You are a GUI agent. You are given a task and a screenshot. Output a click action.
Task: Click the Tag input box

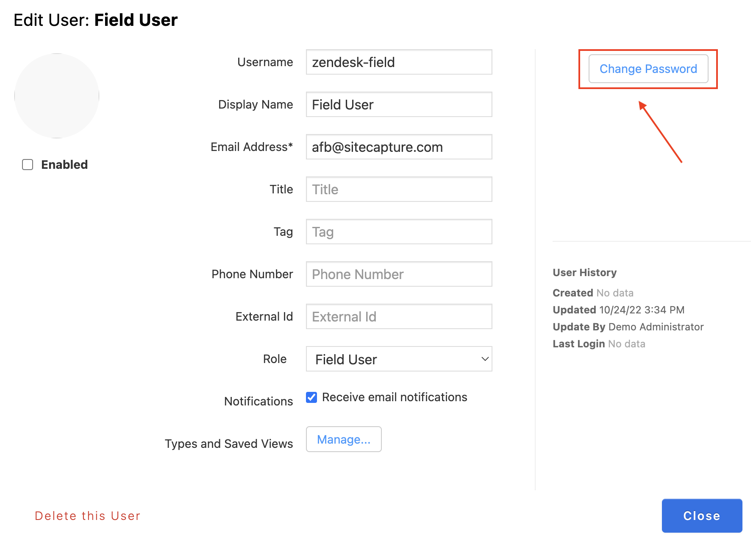(x=399, y=232)
